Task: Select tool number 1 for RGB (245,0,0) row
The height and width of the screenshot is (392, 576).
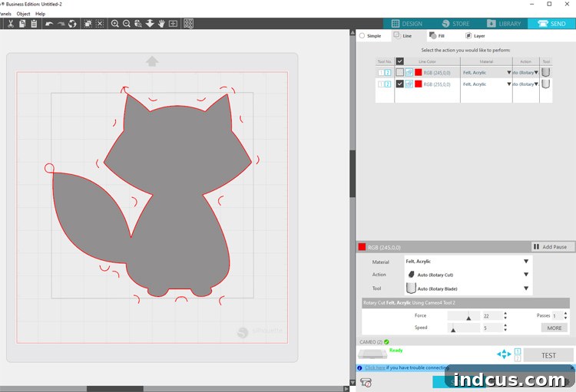Action: click(381, 73)
